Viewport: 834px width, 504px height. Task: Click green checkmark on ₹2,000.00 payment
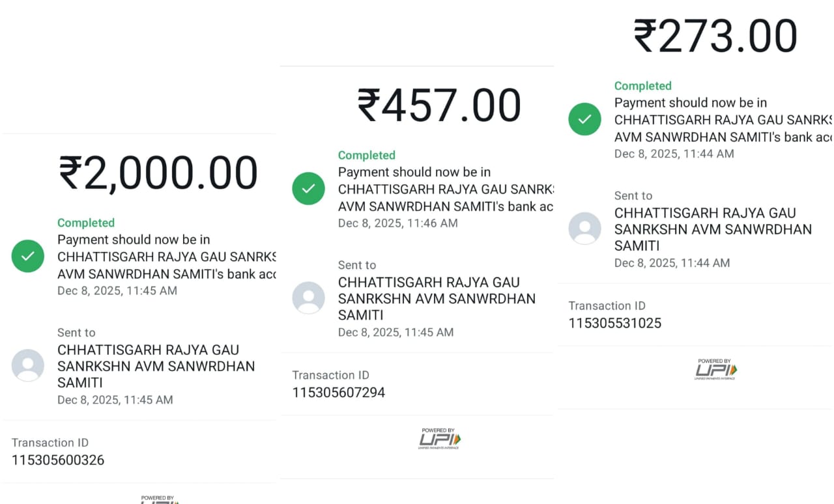[28, 257]
